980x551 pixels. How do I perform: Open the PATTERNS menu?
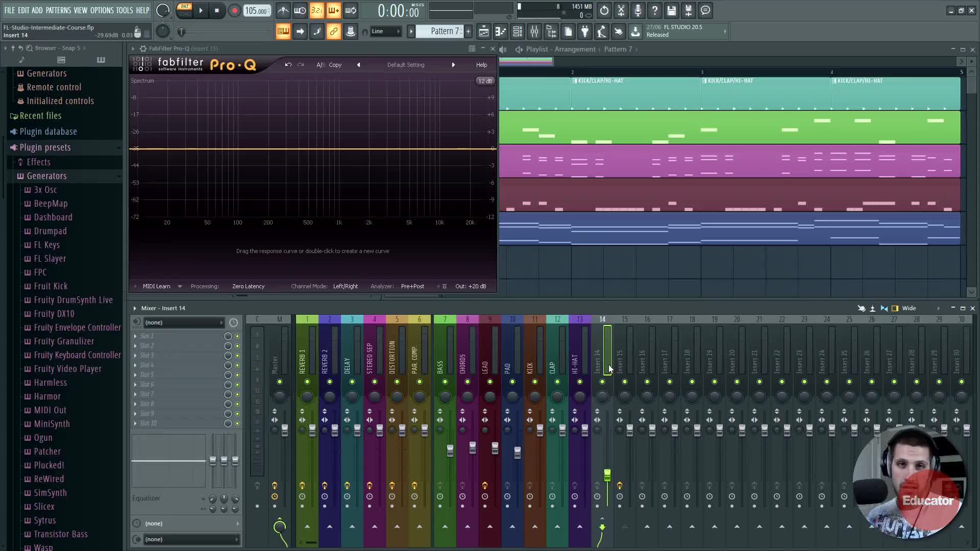pyautogui.click(x=58, y=10)
